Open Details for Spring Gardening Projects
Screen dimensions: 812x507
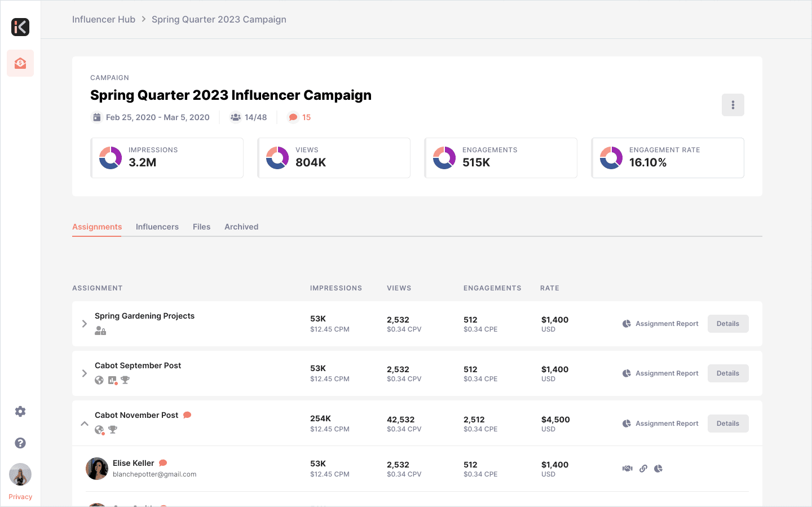tap(728, 324)
